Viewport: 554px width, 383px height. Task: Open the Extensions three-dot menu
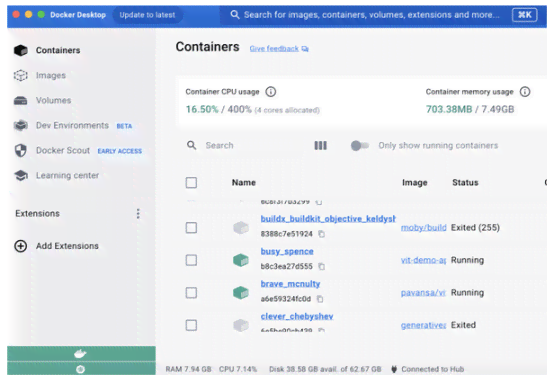(x=138, y=213)
